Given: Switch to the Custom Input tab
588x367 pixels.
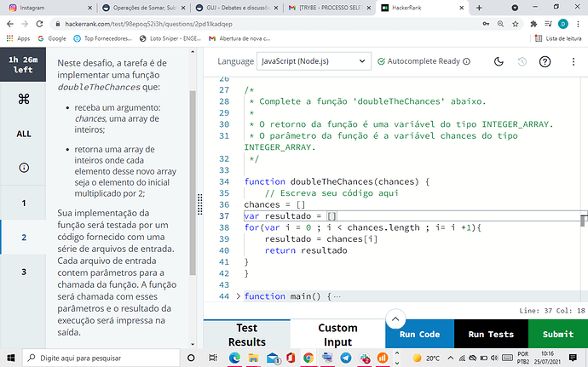Looking at the screenshot, I should [337, 335].
